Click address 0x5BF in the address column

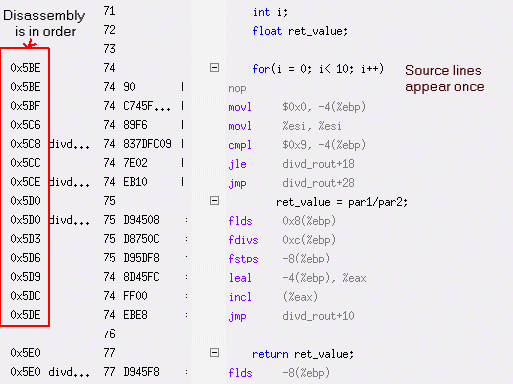[25, 106]
